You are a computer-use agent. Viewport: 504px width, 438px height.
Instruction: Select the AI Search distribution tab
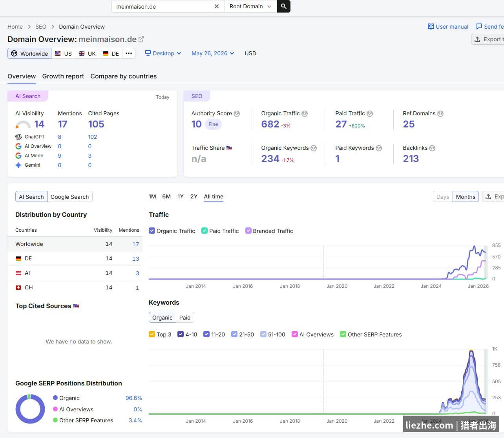(x=31, y=197)
